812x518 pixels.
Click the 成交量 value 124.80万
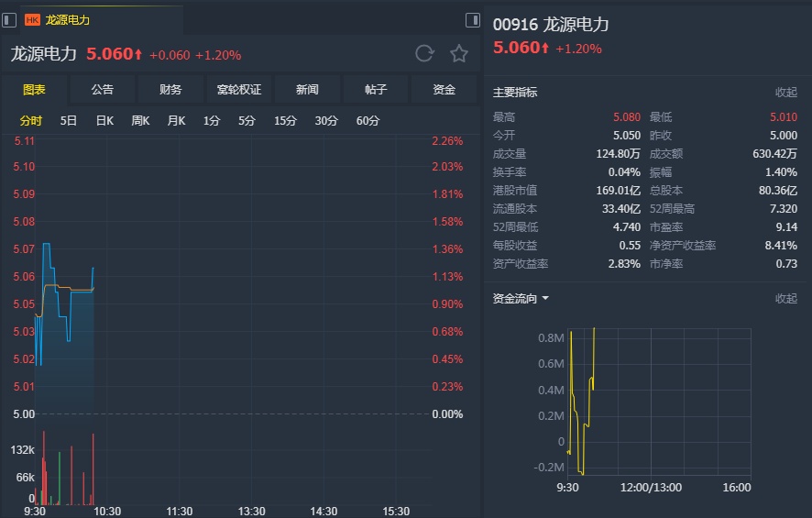(619, 154)
